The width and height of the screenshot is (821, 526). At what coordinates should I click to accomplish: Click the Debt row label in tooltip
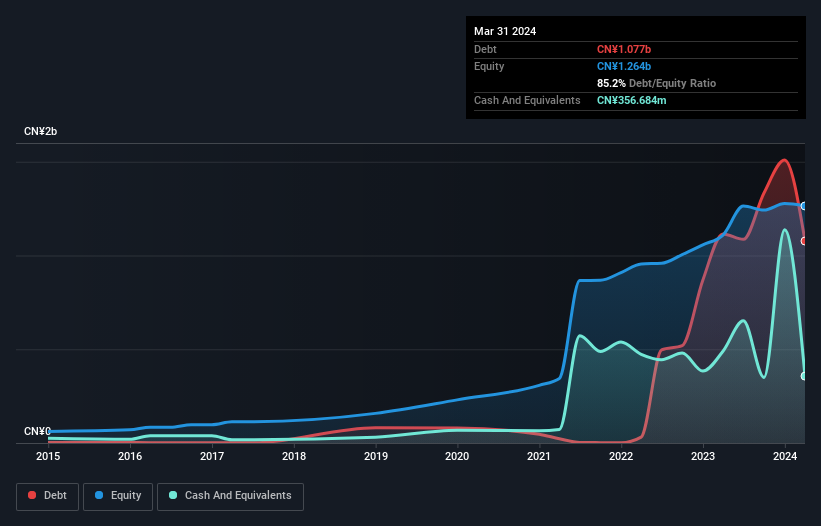coord(485,49)
